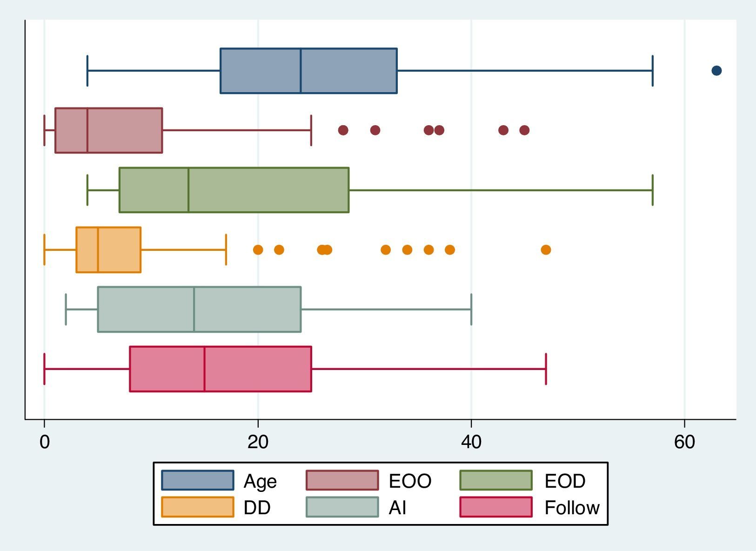Select the blue Age box in the plot
The image size is (756, 551).
point(308,71)
